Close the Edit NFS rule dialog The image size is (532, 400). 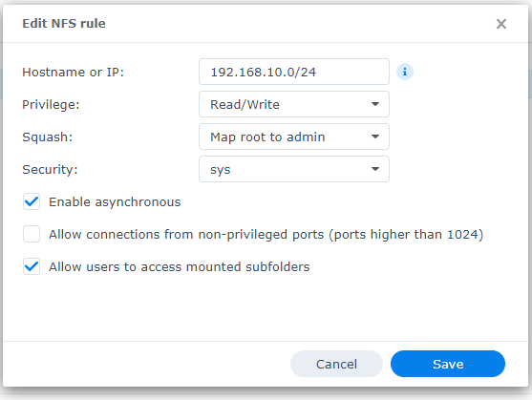tap(501, 24)
